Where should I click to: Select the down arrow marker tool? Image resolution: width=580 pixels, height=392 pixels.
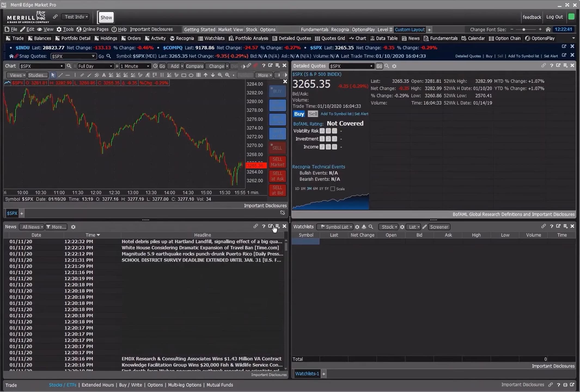click(x=213, y=75)
